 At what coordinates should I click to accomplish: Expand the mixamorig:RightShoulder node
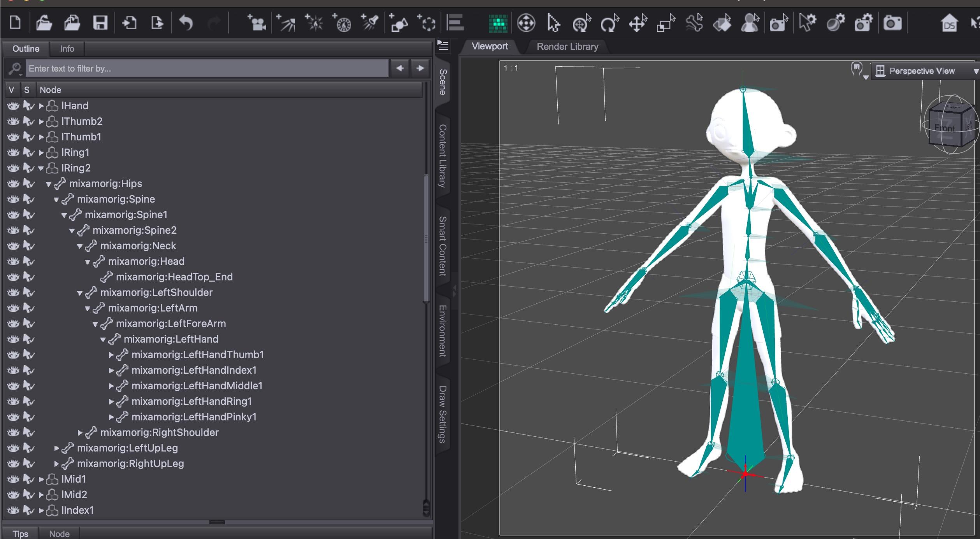click(80, 432)
